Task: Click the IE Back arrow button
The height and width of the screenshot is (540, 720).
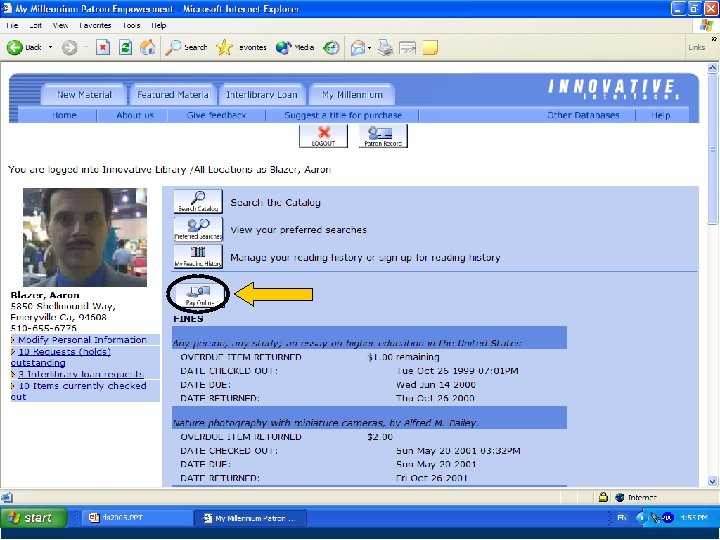Action: 15,47
